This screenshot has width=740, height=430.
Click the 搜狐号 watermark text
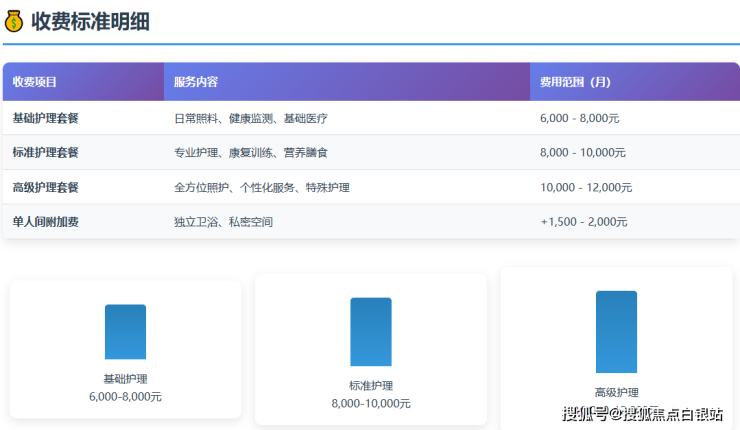pos(586,414)
